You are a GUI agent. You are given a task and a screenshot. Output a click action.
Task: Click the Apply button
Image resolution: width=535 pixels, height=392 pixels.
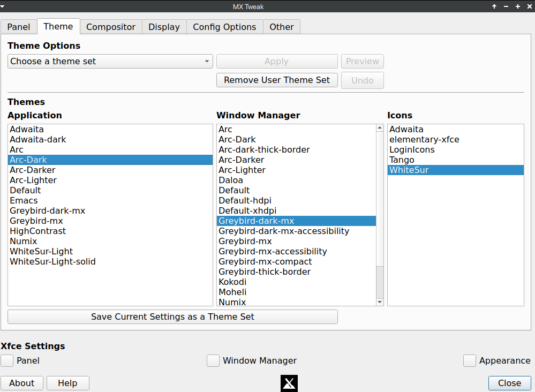pyautogui.click(x=277, y=62)
